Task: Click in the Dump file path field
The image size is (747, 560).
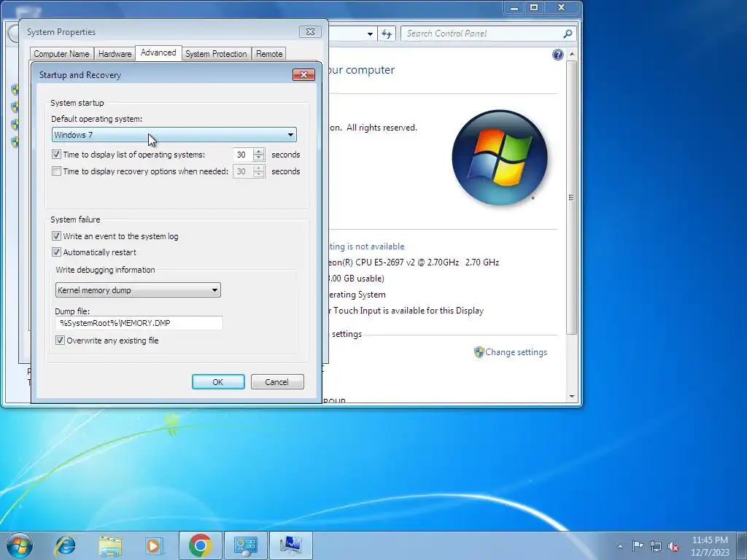Action: [139, 323]
